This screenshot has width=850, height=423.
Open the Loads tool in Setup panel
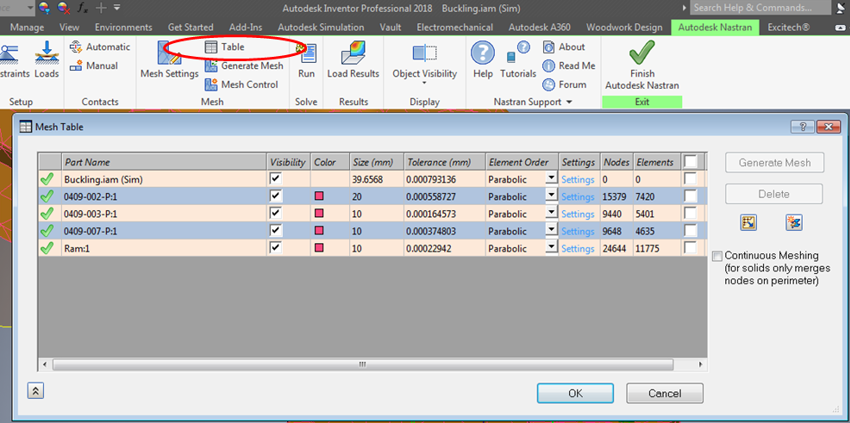[47, 61]
